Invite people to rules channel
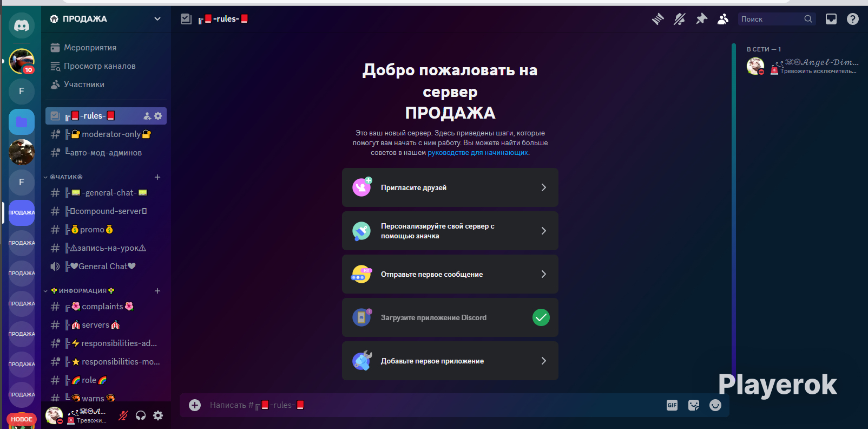The width and height of the screenshot is (868, 429). click(147, 116)
